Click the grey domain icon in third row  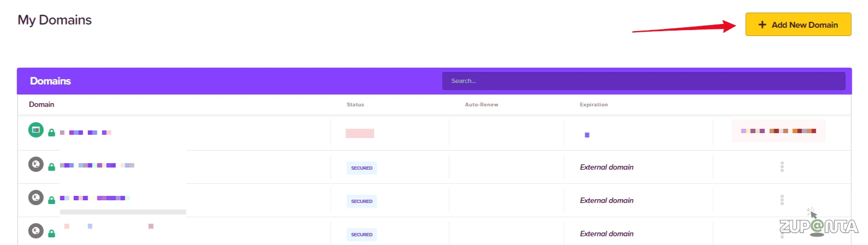click(x=36, y=198)
